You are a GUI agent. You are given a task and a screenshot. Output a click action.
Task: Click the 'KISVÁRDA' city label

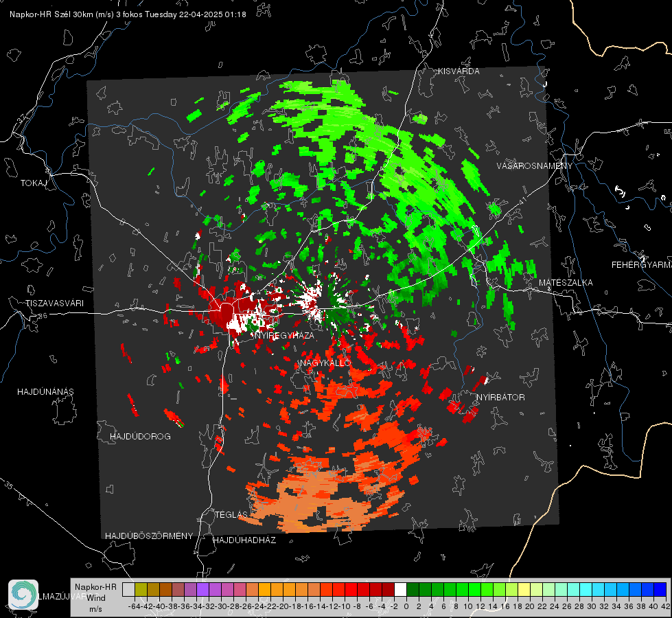pos(459,71)
